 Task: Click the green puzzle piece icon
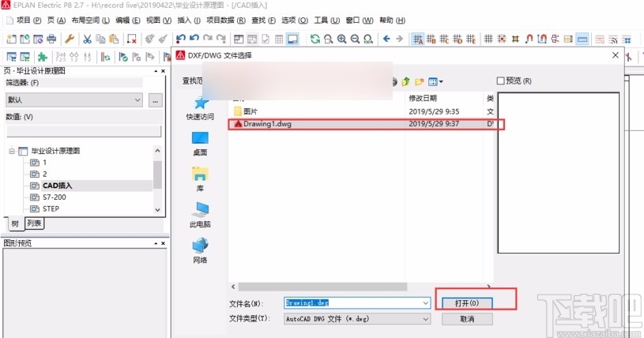tap(43, 57)
